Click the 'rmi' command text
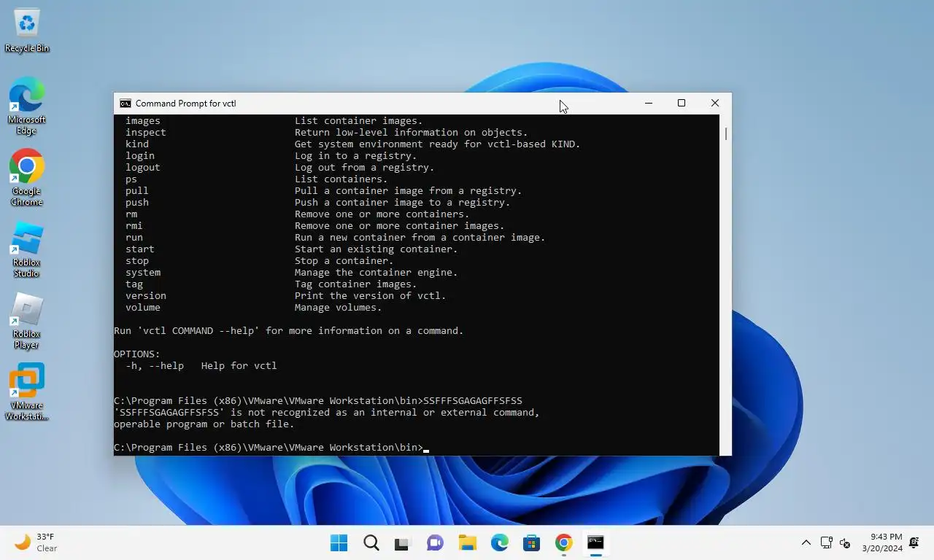934x560 pixels. 134,226
